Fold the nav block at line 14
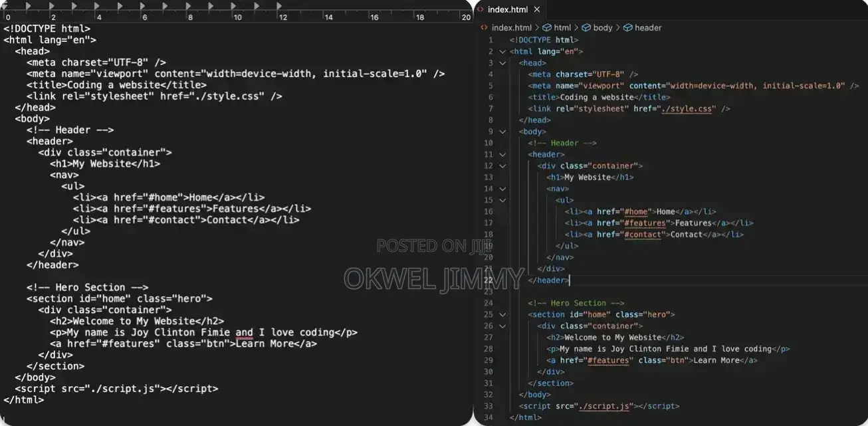The width and height of the screenshot is (868, 426). 502,189
